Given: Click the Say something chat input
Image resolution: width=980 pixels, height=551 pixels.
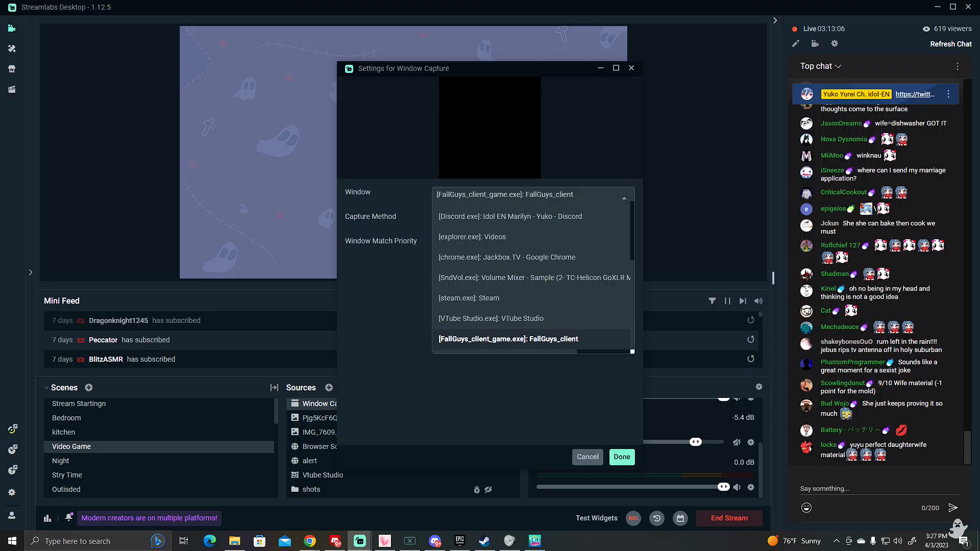Looking at the screenshot, I should (x=879, y=489).
